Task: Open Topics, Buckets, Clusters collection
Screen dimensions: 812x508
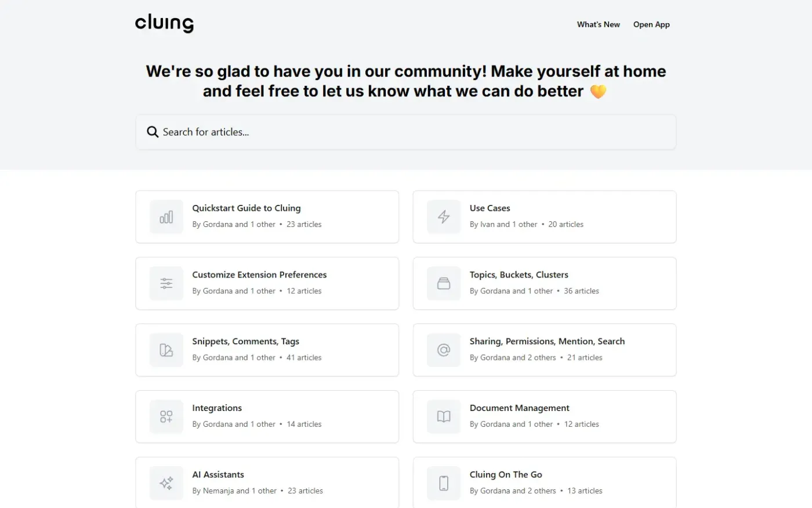Action: pos(545,283)
